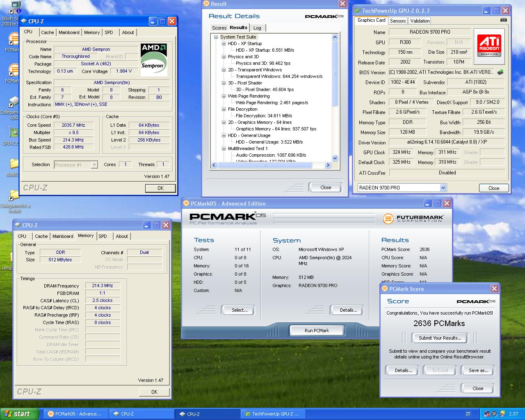The width and height of the screenshot is (525, 420).
Task: Collapse the HDD - XP Startup node
Action: 224,43
